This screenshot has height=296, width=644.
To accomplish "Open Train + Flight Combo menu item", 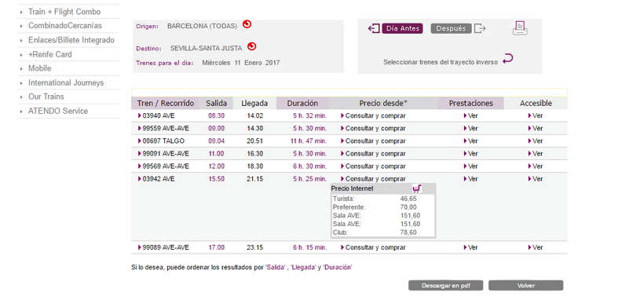I will [64, 12].
